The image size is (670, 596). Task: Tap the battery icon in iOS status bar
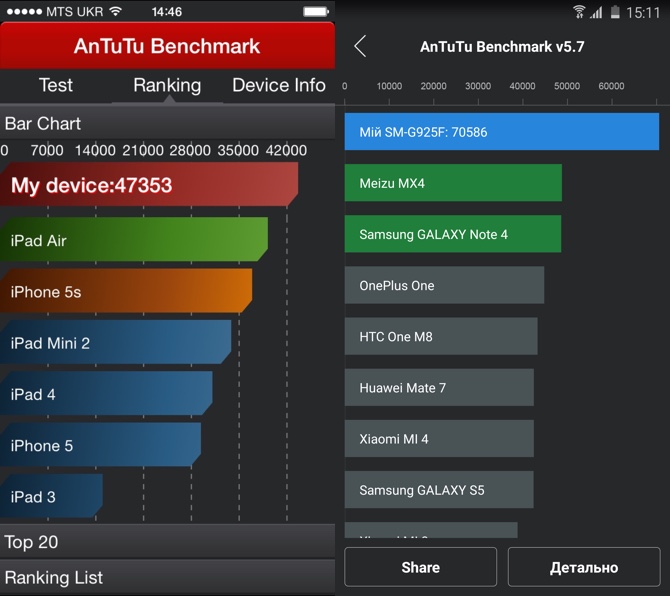(316, 12)
